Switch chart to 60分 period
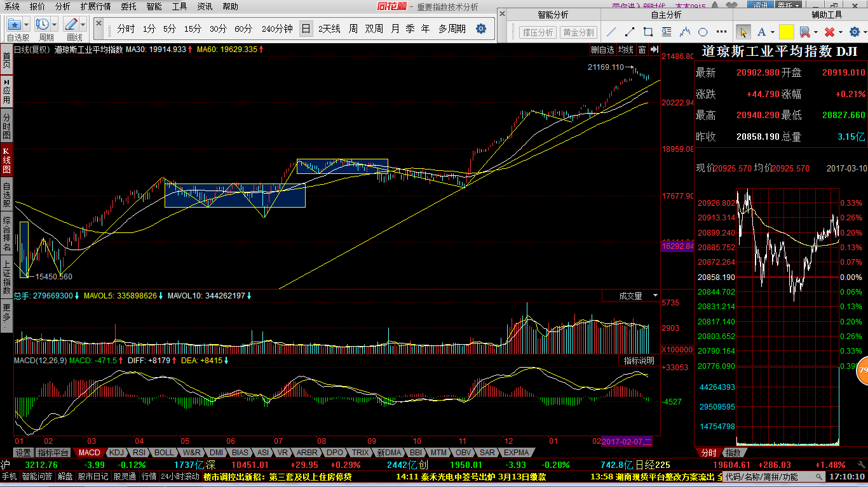The height and width of the screenshot is (487, 868). tap(243, 29)
